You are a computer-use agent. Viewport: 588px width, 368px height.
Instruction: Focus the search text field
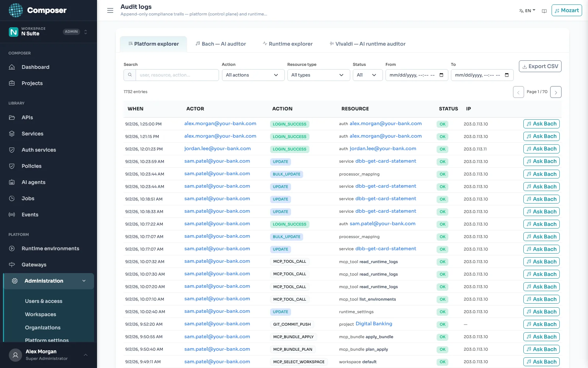(x=177, y=75)
